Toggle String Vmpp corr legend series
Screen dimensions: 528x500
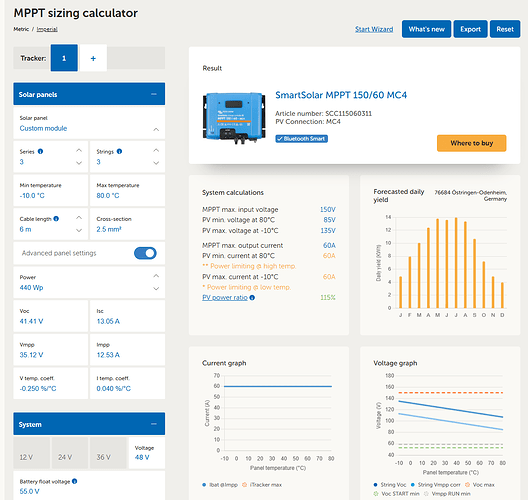point(435,485)
